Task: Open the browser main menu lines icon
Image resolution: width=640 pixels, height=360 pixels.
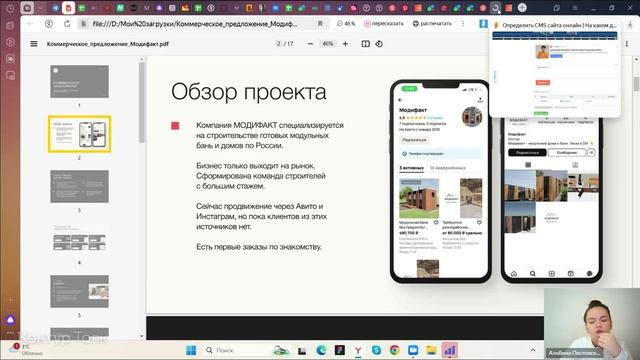Action: click(x=575, y=8)
